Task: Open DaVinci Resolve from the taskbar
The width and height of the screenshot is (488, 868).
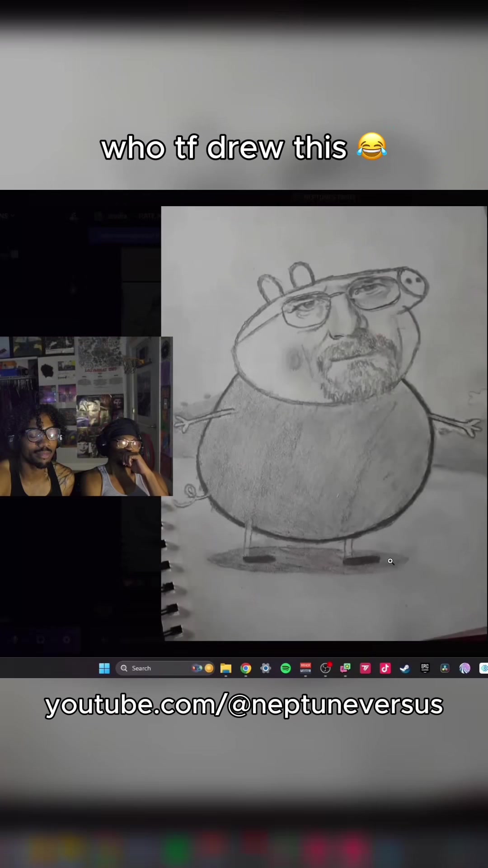Action: (x=445, y=668)
